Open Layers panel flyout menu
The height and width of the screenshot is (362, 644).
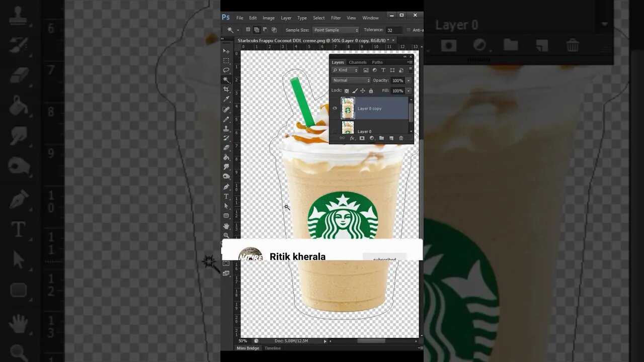tap(410, 62)
